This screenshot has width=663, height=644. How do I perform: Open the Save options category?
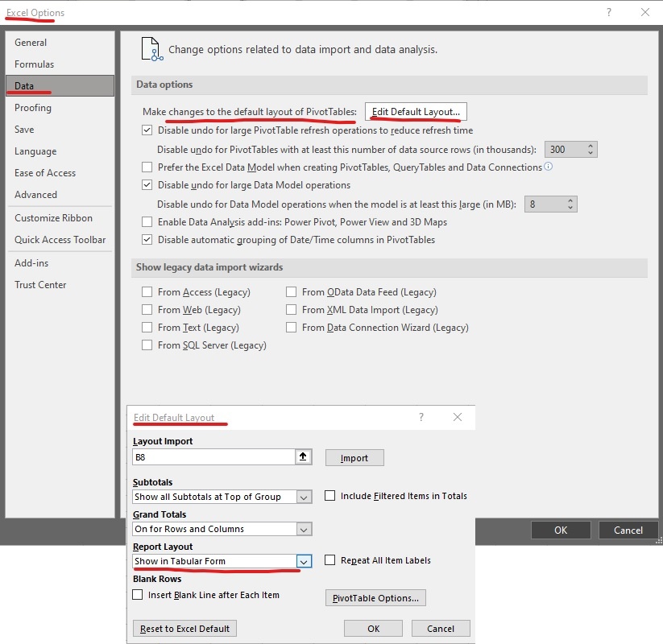pos(60,130)
